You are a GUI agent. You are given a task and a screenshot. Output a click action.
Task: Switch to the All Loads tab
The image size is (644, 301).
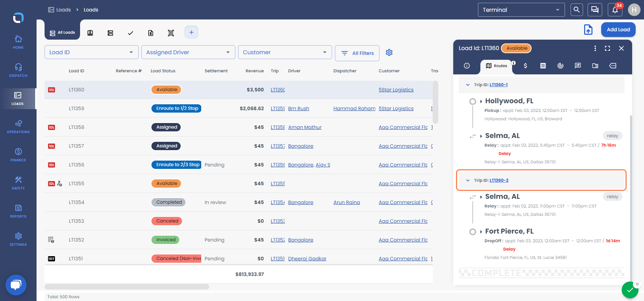(x=62, y=33)
